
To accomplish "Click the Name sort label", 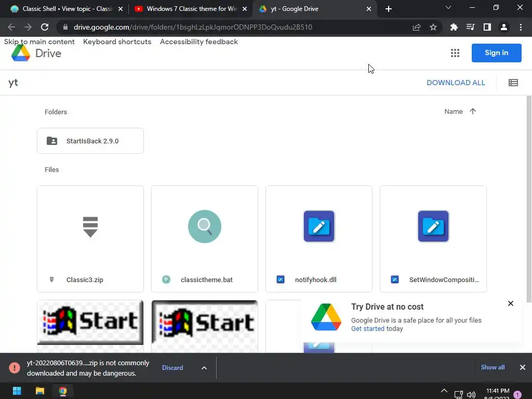I will pos(453,111).
